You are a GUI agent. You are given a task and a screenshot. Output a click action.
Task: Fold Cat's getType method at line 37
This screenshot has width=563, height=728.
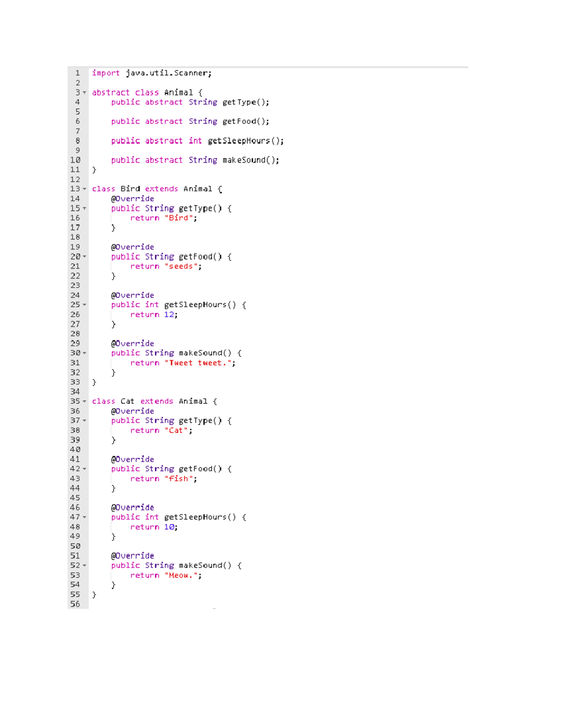(x=84, y=420)
